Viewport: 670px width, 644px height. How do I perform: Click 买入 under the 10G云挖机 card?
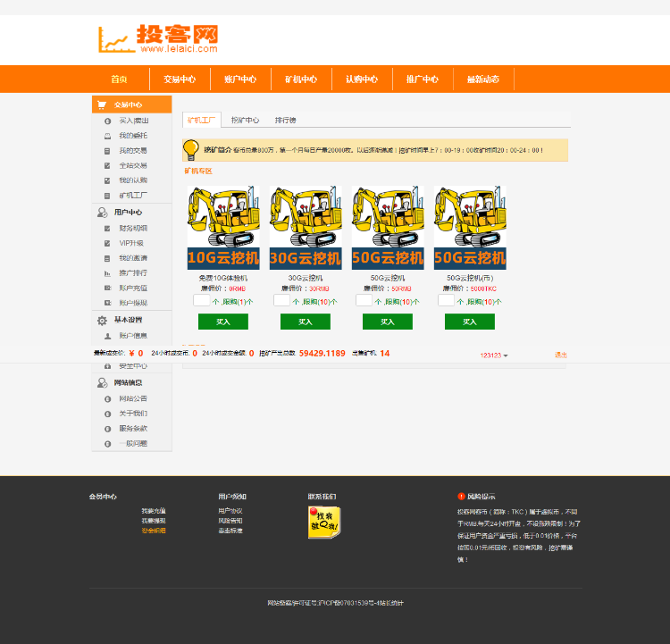tap(223, 322)
